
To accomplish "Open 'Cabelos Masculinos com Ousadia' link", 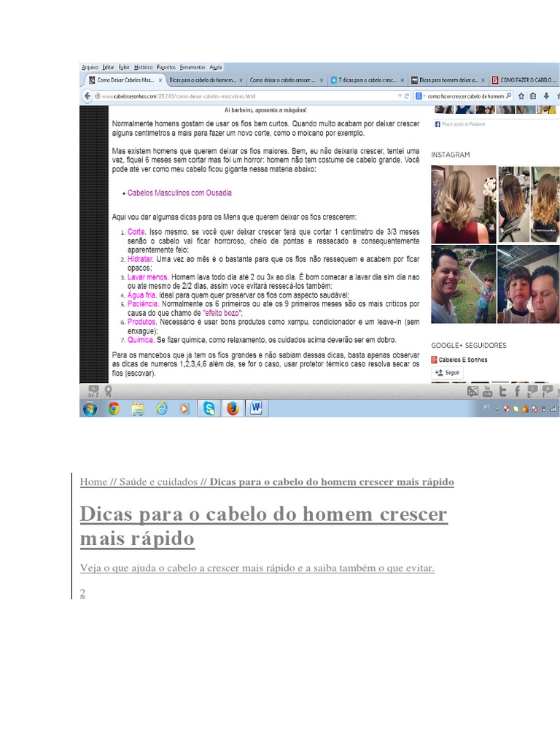I will pyautogui.click(x=179, y=193).
